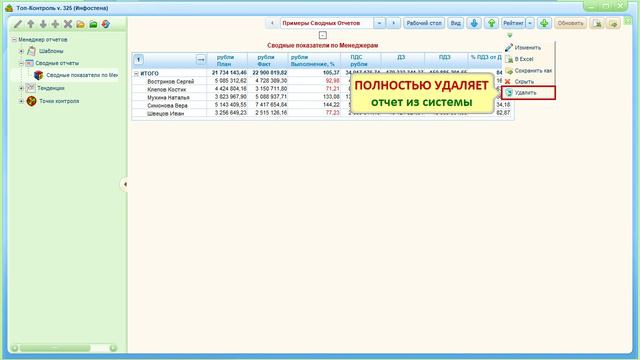Expand the Точки контроля tree node
The height and width of the screenshot is (360, 640).
(x=21, y=101)
